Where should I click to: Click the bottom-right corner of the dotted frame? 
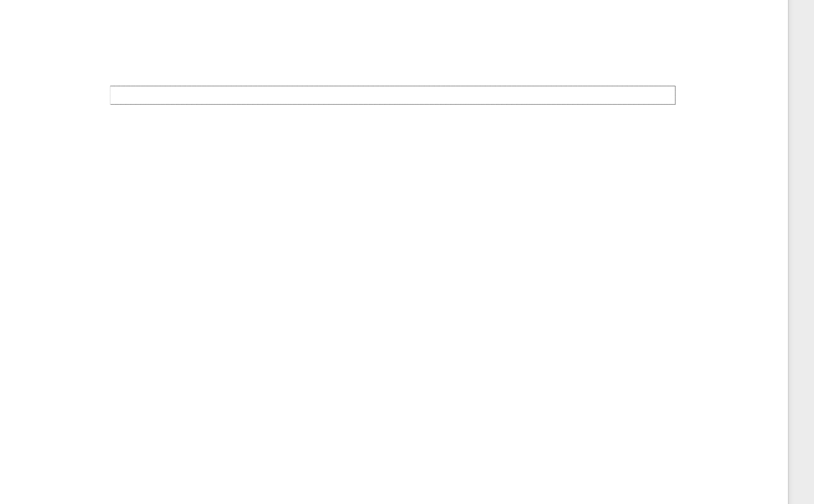[675, 104]
